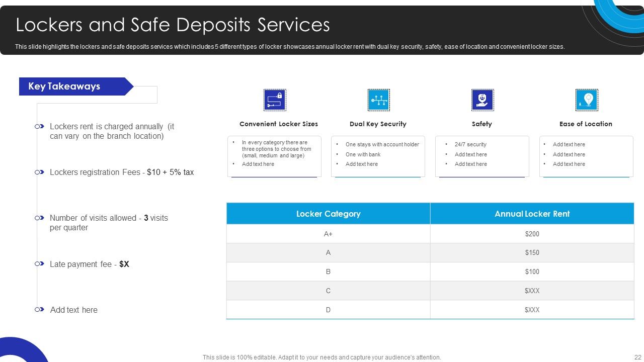The image size is (644, 362).
Task: Select the Key Takeaways banner
Action: coord(76,86)
